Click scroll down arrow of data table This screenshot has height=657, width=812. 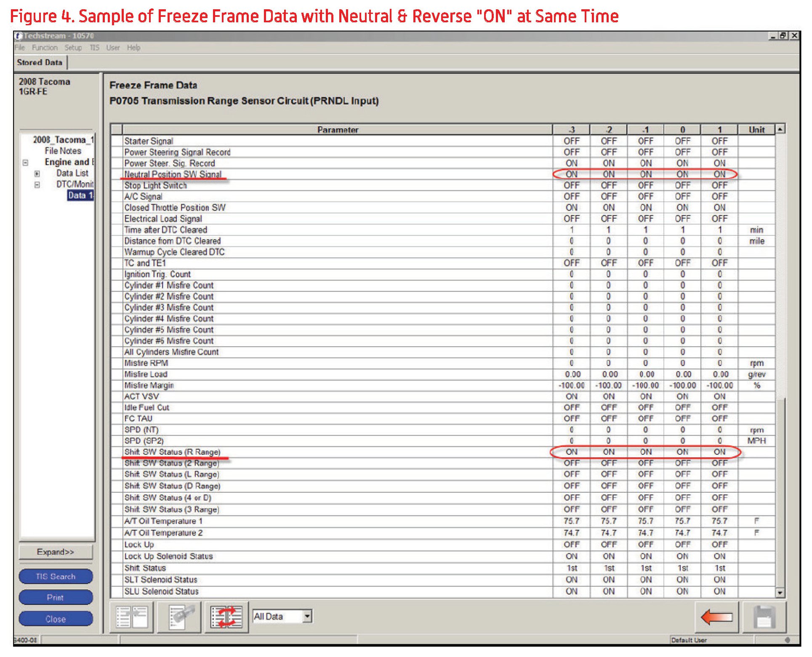click(x=780, y=593)
